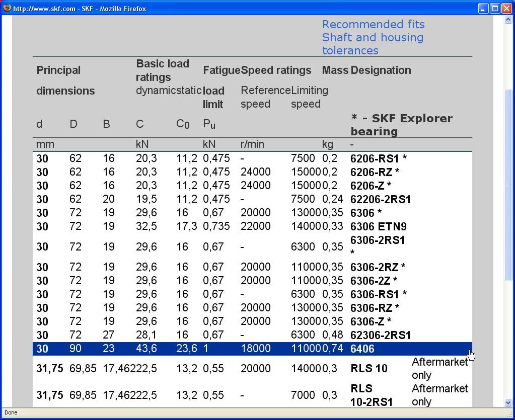Click the 0,33 mass value
Viewport: 515px width, 420px height.
(x=332, y=226)
